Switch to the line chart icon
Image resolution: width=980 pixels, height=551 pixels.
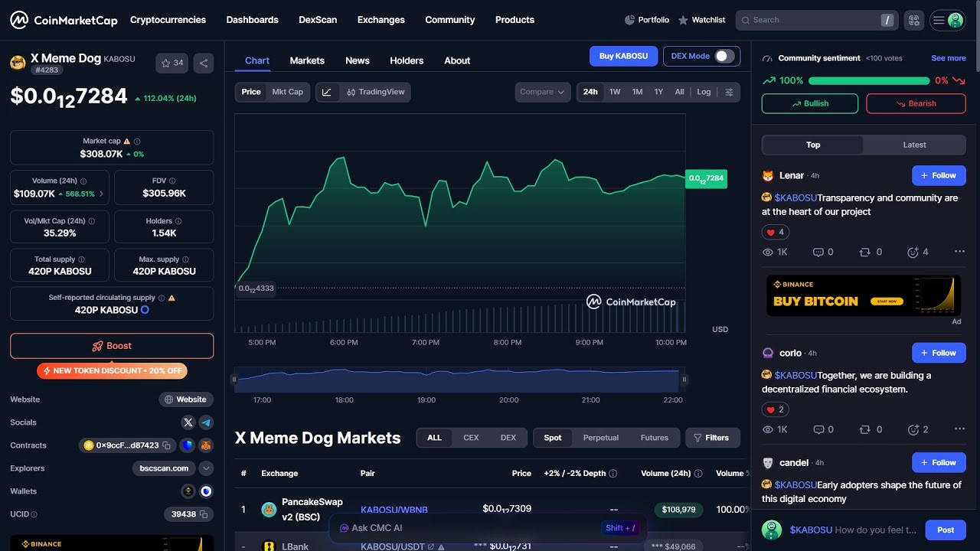coord(327,92)
